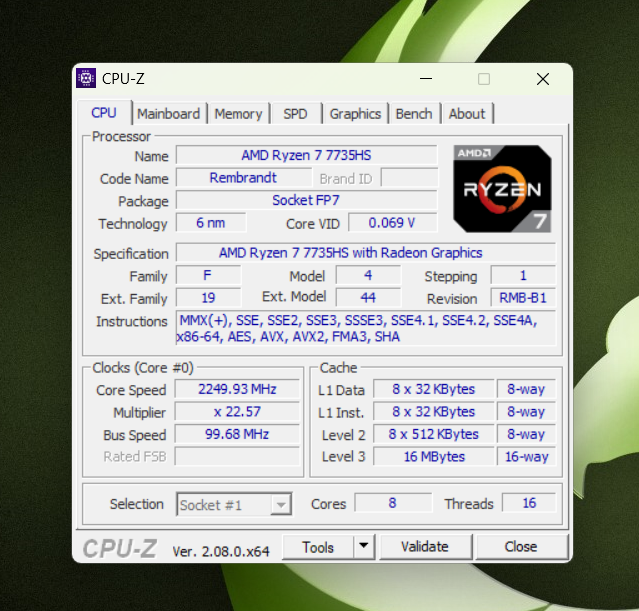
Task: Open the Mainboard tab
Action: 168,114
